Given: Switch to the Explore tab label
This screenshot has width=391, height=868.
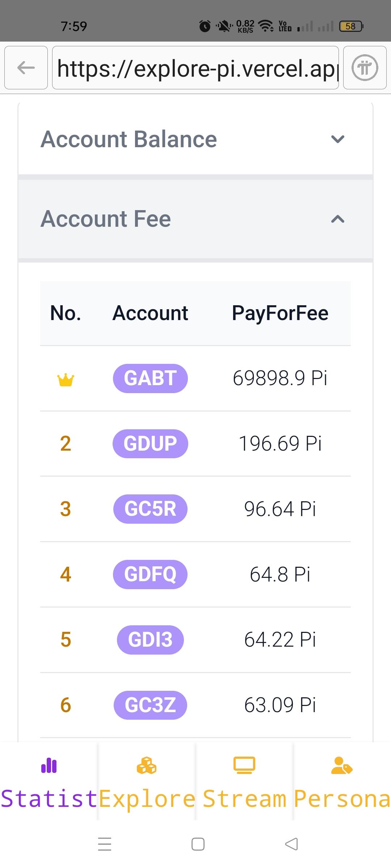Looking at the screenshot, I should (x=147, y=799).
